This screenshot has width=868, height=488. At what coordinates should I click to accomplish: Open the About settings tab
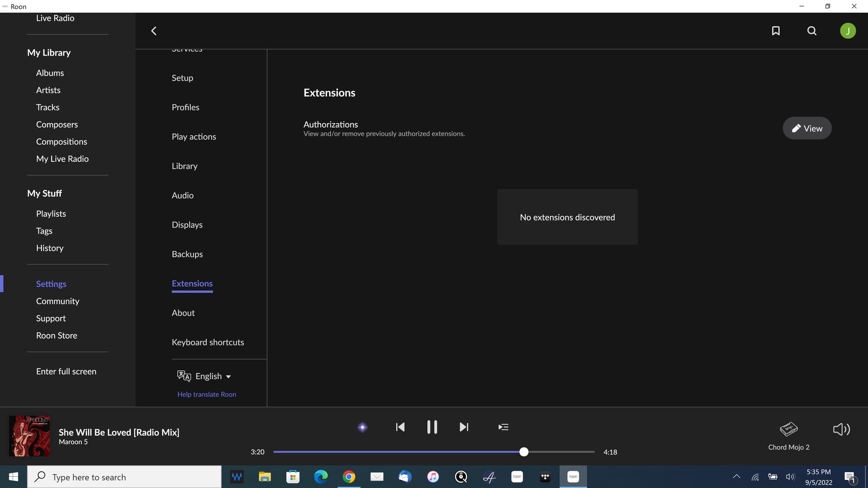pos(183,313)
